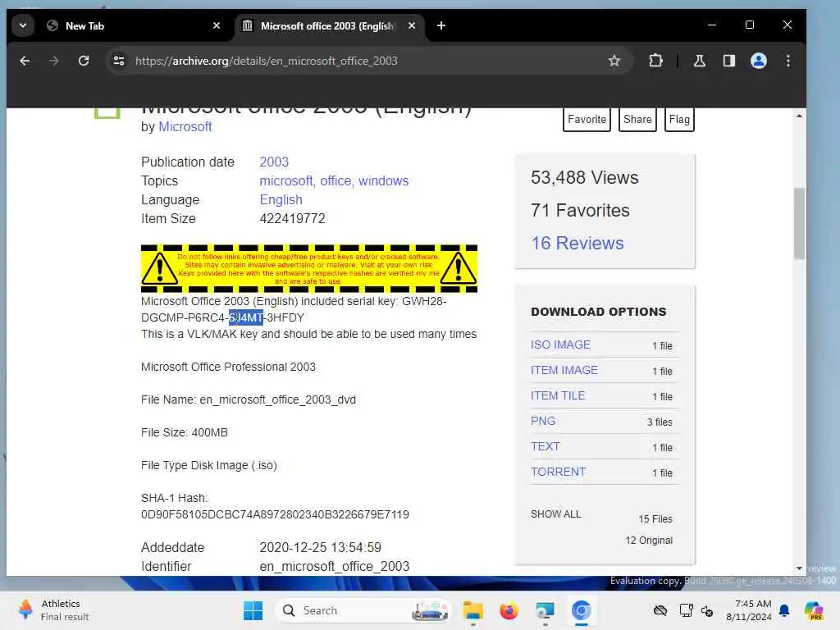Image resolution: width=840 pixels, height=630 pixels.
Task: Click the yellow warning banner image
Action: (309, 268)
